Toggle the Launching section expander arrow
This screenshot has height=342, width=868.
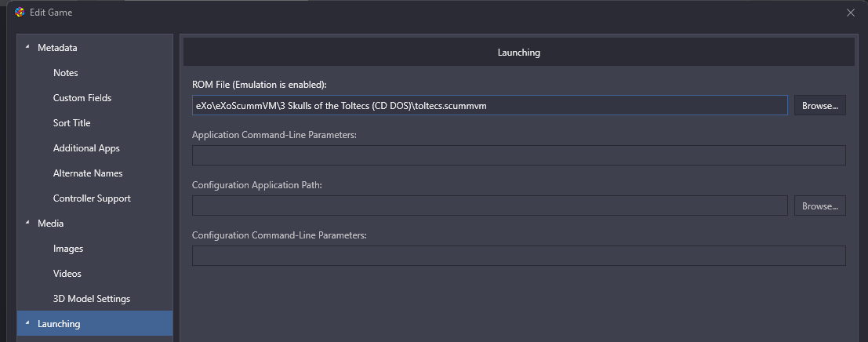(x=27, y=323)
